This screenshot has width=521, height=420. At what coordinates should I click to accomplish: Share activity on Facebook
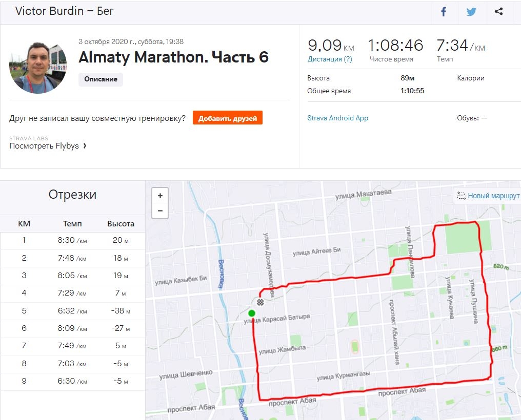(x=444, y=12)
